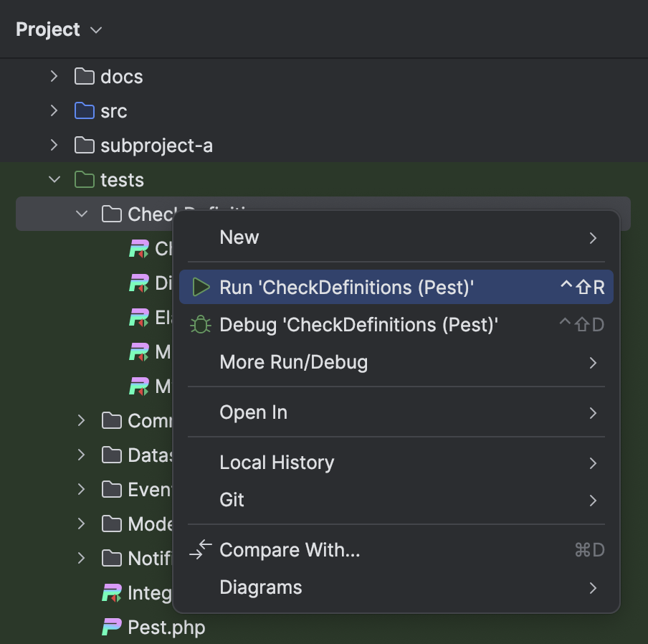
Task: Click the blue src folder icon
Action: point(85,111)
